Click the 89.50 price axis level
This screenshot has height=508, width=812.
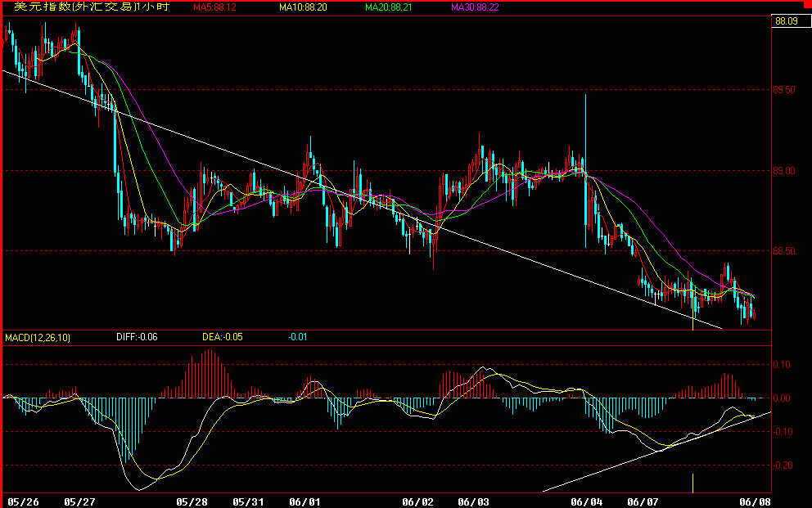785,90
